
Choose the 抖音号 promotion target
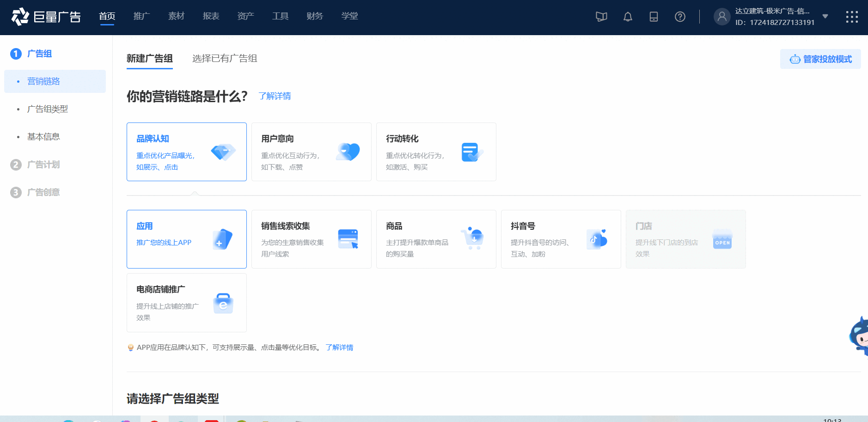[x=561, y=239]
